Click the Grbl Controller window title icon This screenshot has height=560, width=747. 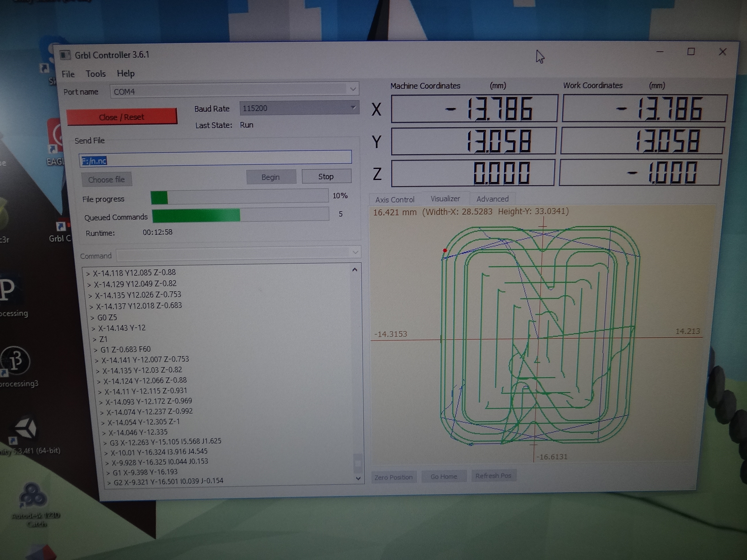click(65, 55)
